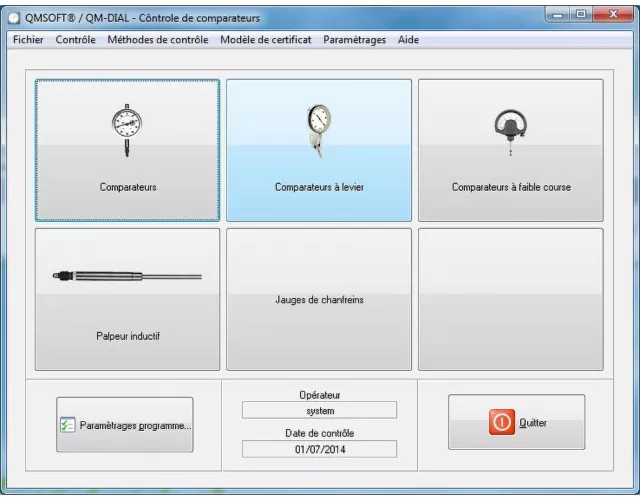The image size is (640, 500).
Task: Close the QM-DIAL window
Action: [x=613, y=15]
